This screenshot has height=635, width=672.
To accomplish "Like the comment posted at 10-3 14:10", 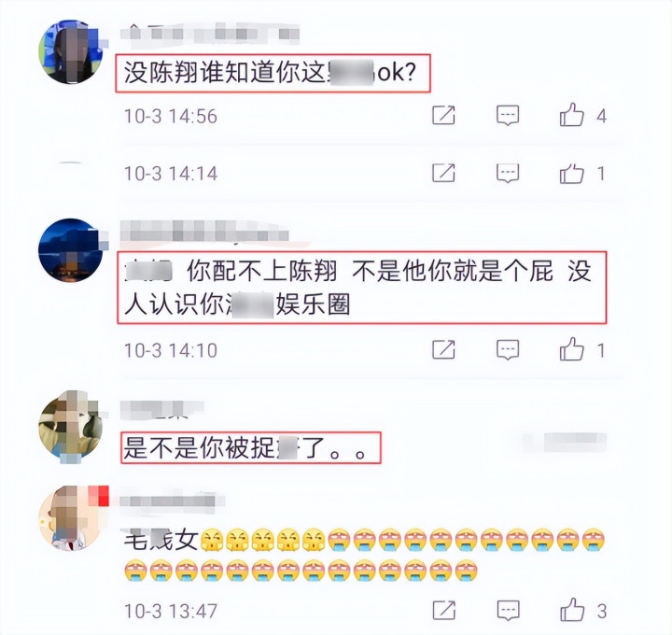I will tap(572, 349).
